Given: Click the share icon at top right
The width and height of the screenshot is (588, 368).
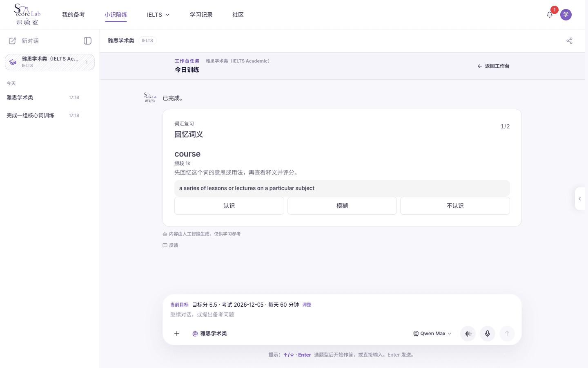Looking at the screenshot, I should [569, 40].
